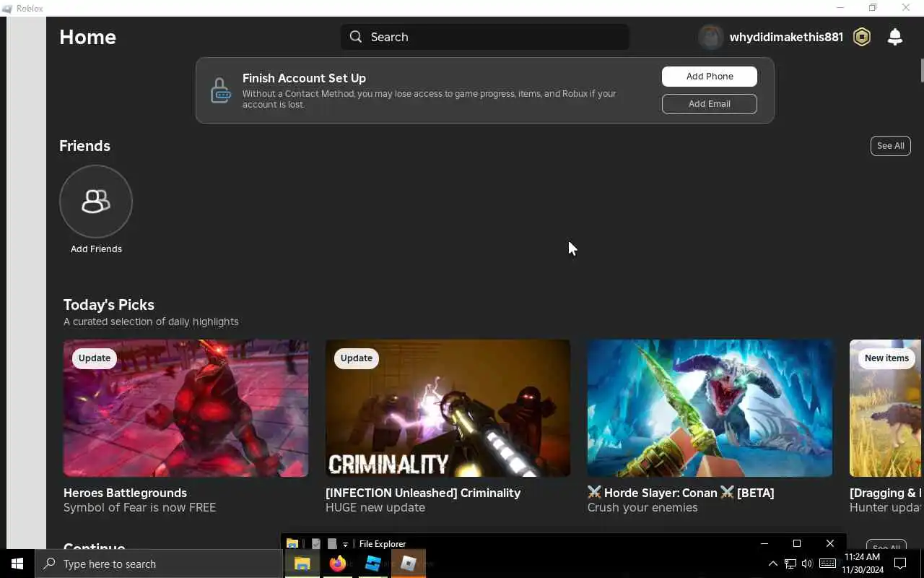Click the Add Phone button
The height and width of the screenshot is (578, 924).
coord(710,77)
